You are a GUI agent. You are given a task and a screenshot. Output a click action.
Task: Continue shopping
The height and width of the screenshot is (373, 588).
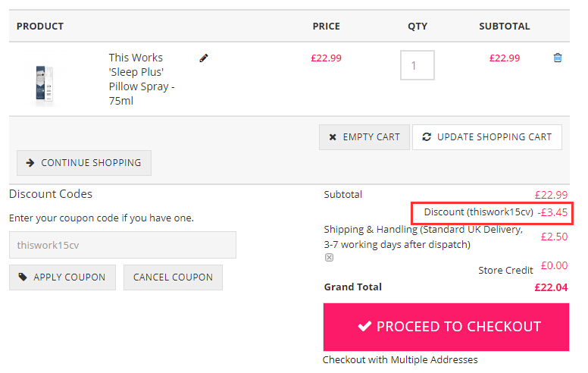pyautogui.click(x=84, y=163)
